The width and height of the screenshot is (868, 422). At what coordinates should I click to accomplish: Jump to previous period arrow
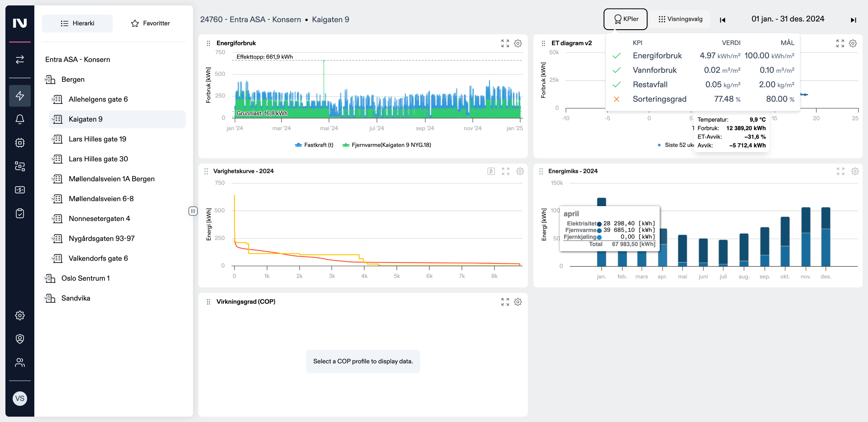[723, 20]
